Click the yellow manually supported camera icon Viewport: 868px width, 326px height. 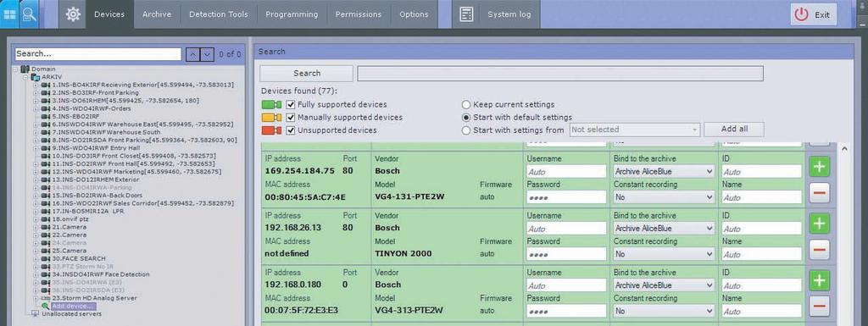coord(272,118)
